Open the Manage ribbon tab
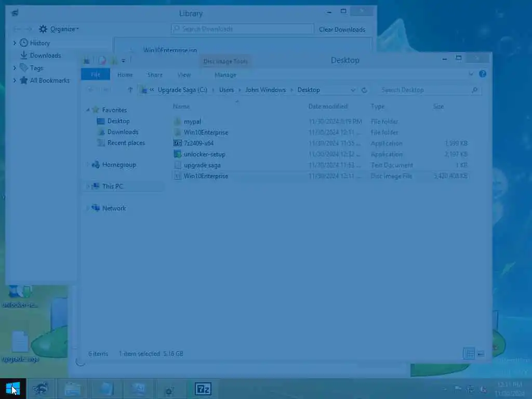 pos(225,75)
